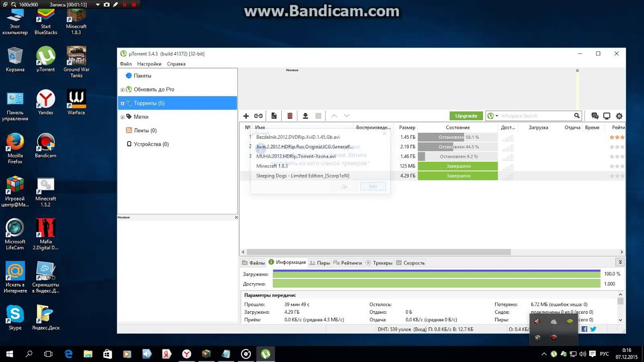Click detail pane vertical scrollbar down arrow

tap(620, 320)
